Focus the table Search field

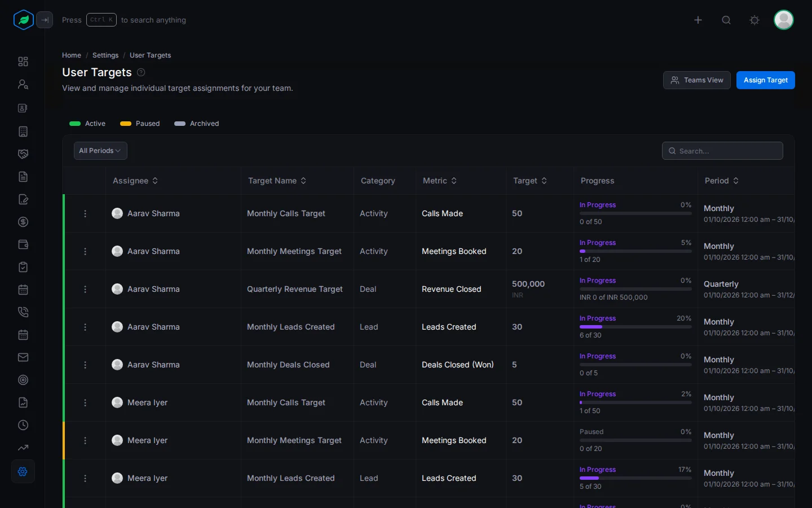(x=722, y=151)
